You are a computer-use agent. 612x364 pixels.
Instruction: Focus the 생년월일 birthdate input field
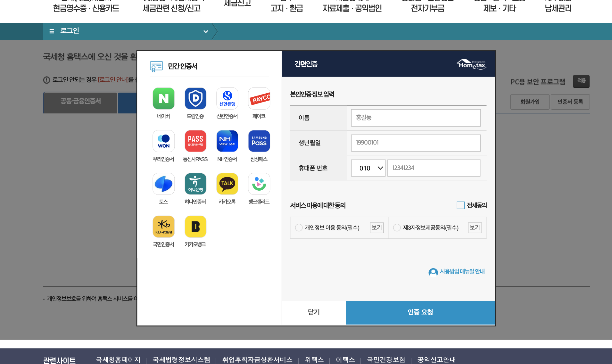click(x=416, y=143)
